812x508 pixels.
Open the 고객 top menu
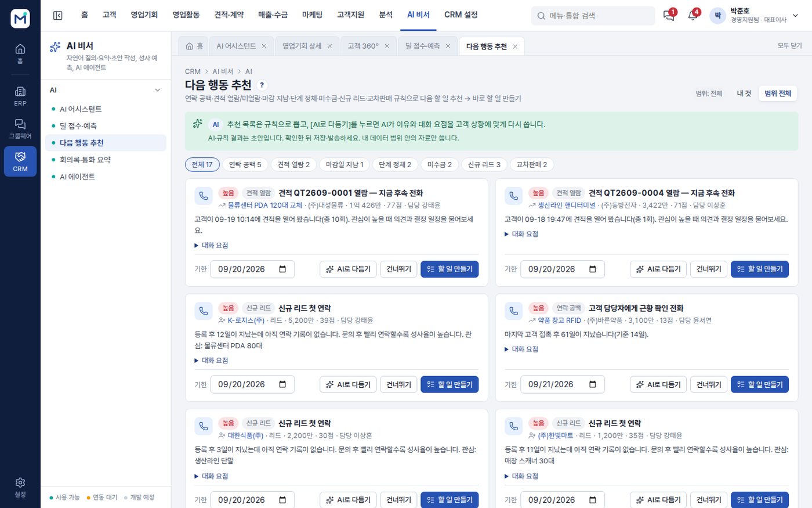click(x=110, y=15)
